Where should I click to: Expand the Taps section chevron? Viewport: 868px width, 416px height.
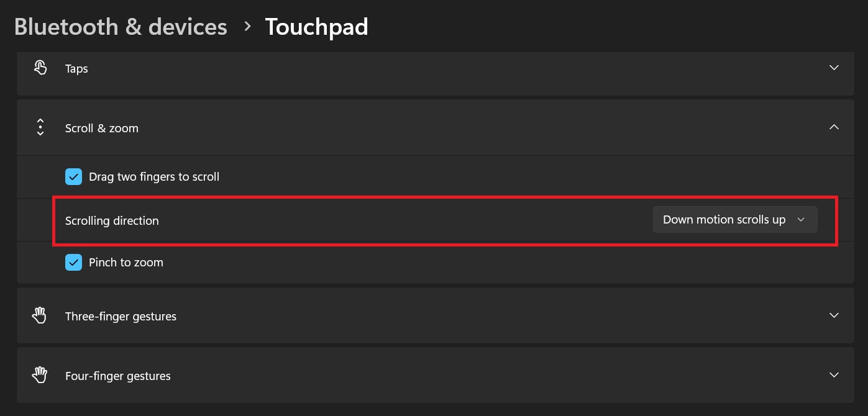click(834, 67)
